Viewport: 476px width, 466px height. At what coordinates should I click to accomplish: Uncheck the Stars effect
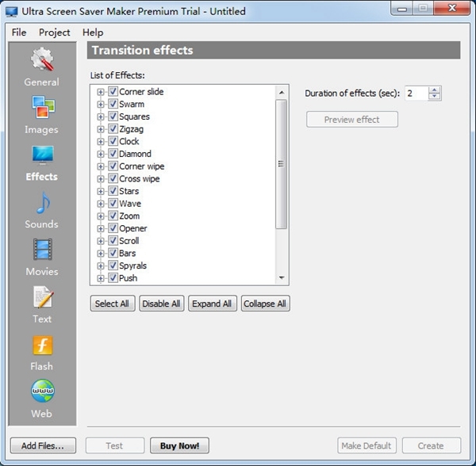coord(113,191)
